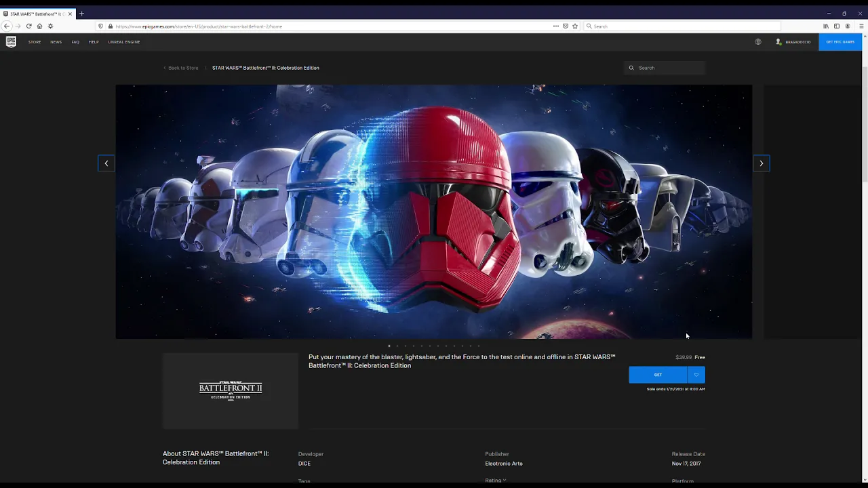Open the Firefox account icon
The image size is (868, 488).
click(848, 26)
